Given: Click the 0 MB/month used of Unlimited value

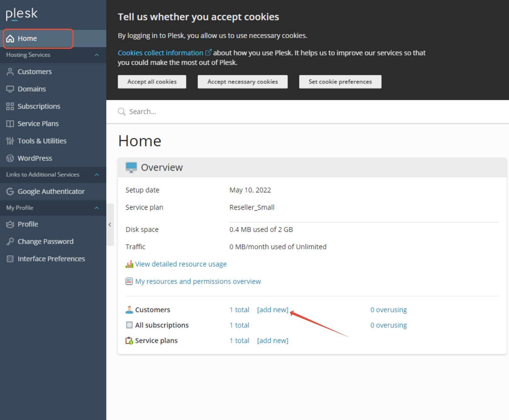Looking at the screenshot, I should point(278,247).
